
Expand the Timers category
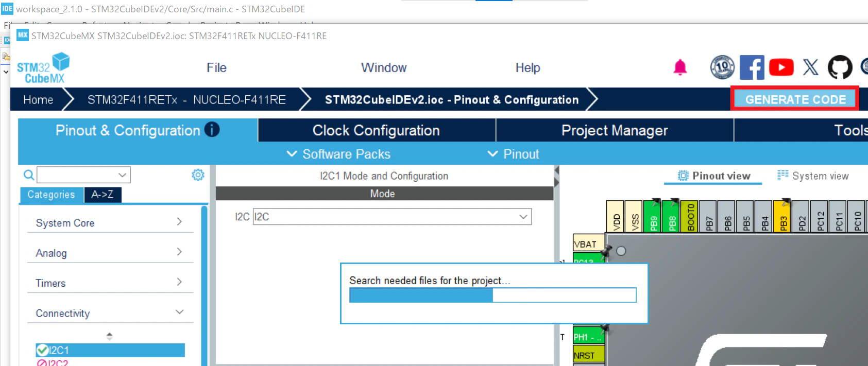pos(110,283)
